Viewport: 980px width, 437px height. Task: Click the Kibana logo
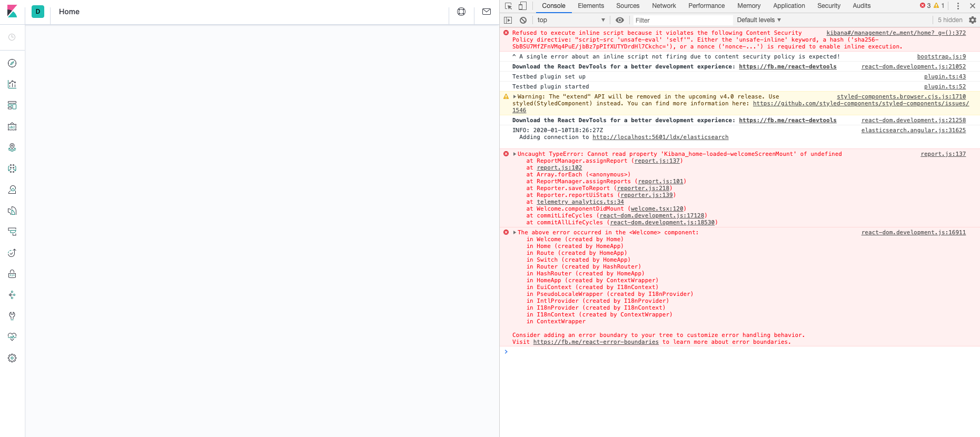[x=12, y=12]
